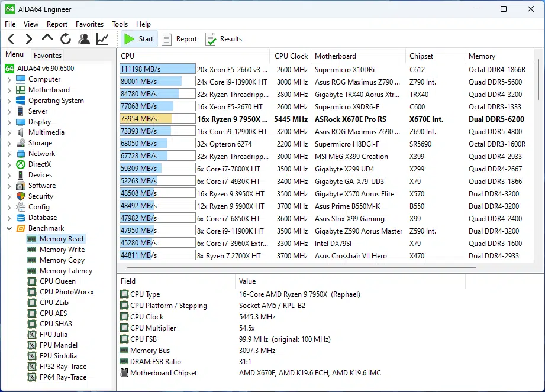The image size is (545, 392).
Task: Click the 111198 MB/s result bar
Action: (x=157, y=69)
